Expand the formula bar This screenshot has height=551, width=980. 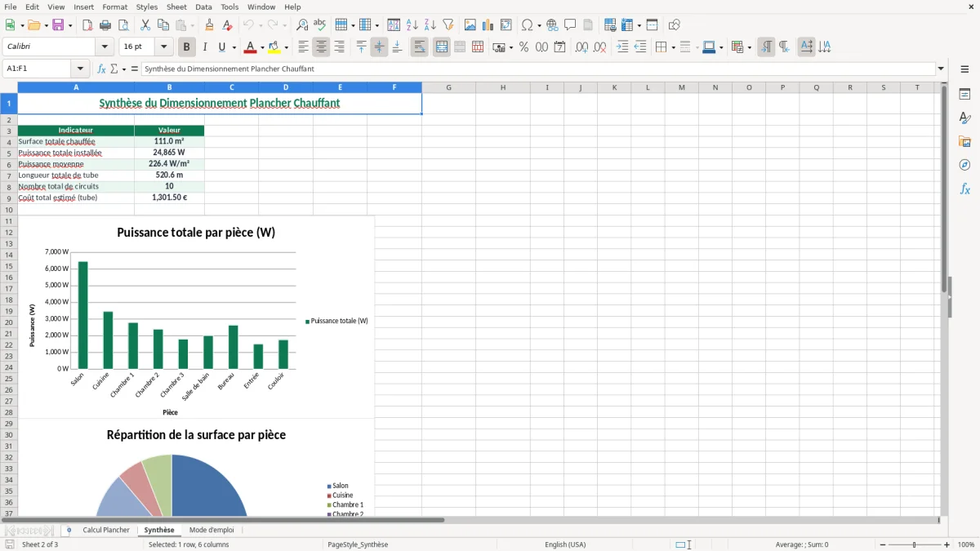click(x=941, y=69)
